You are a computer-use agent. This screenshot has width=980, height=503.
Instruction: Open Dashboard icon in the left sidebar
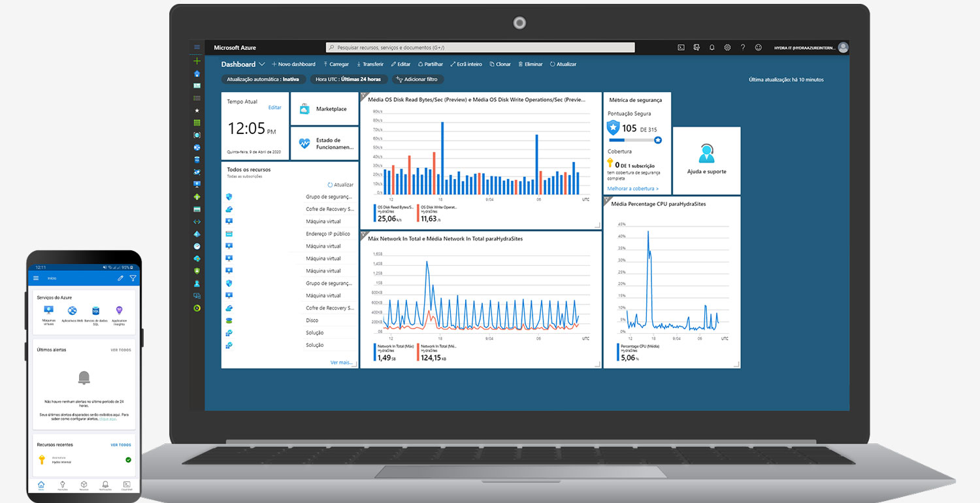click(197, 86)
